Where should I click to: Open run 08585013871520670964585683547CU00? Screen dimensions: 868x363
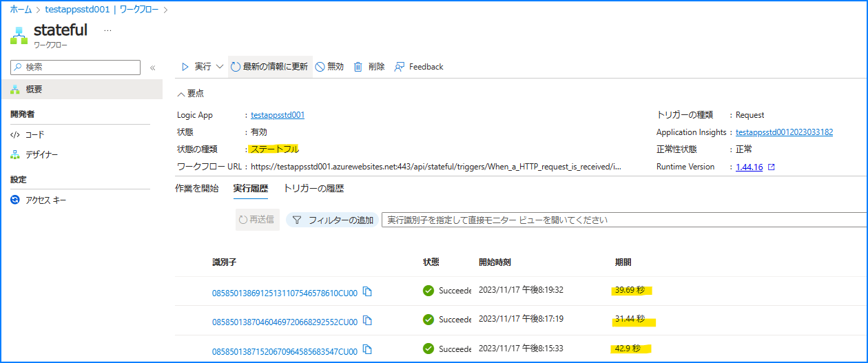coord(285,351)
